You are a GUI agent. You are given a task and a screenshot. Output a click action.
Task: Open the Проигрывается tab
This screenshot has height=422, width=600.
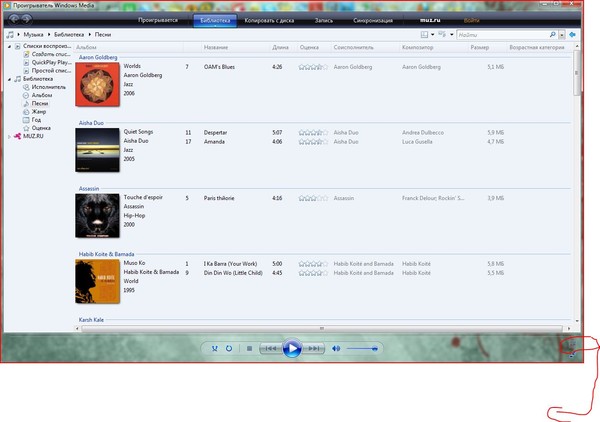[158, 20]
